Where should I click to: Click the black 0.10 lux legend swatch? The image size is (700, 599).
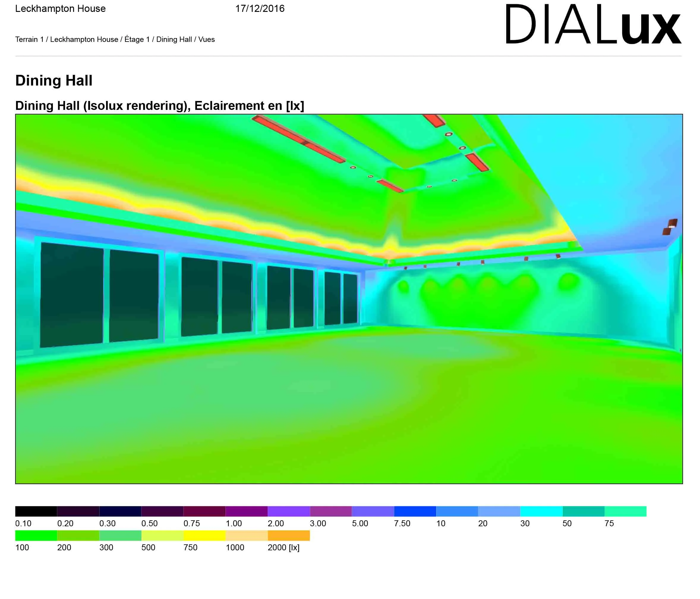(x=36, y=511)
